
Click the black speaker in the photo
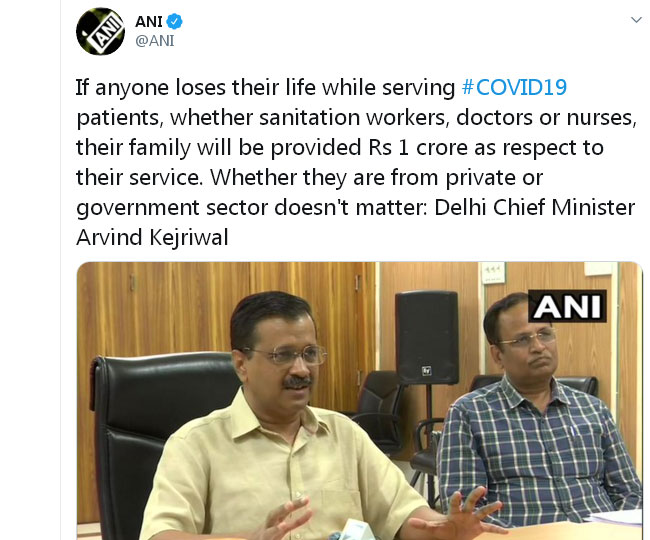tap(427, 337)
